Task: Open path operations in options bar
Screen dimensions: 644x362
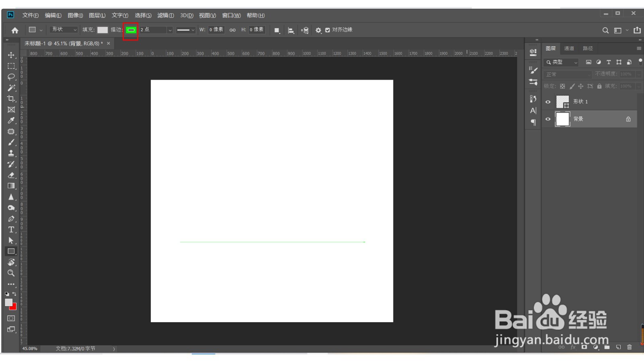Action: pos(277,30)
